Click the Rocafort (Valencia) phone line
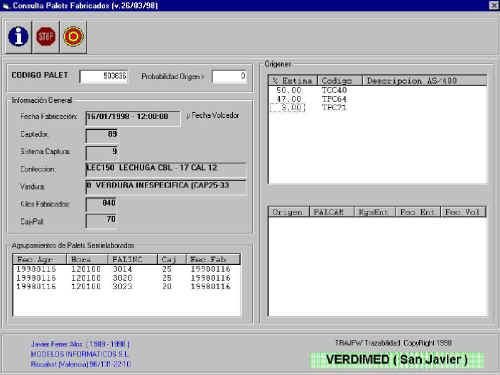500x375 pixels. [x=80, y=364]
